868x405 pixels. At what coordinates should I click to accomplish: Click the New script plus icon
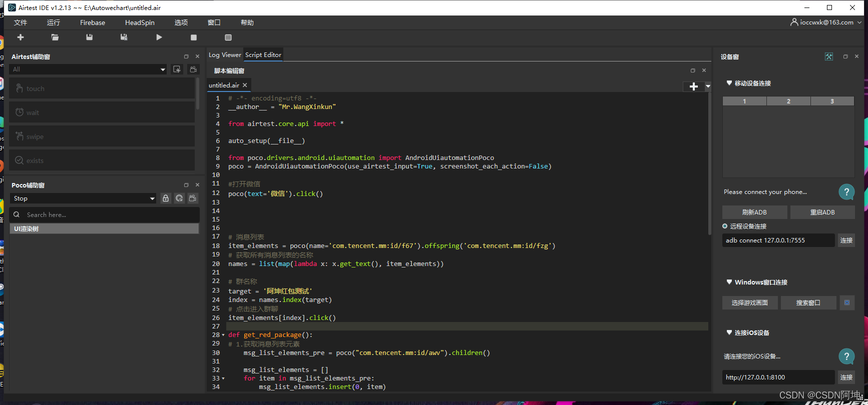[21, 37]
